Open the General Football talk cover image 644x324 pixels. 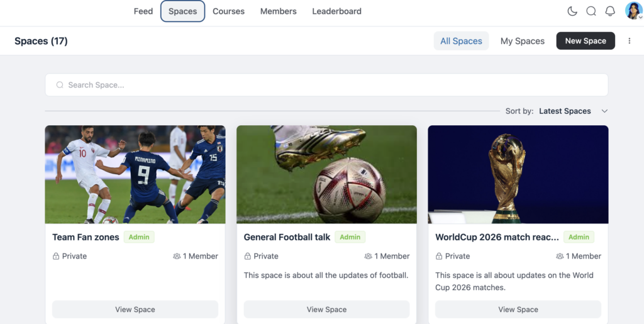click(326, 174)
